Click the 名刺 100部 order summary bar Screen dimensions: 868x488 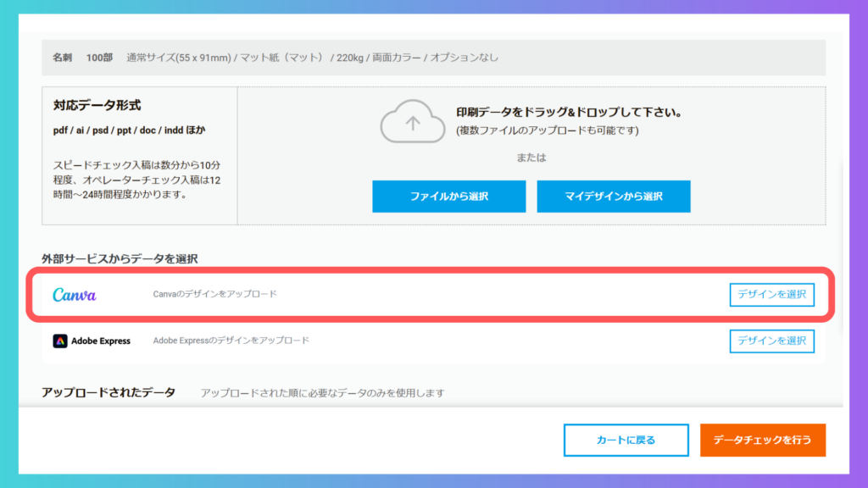click(433, 58)
